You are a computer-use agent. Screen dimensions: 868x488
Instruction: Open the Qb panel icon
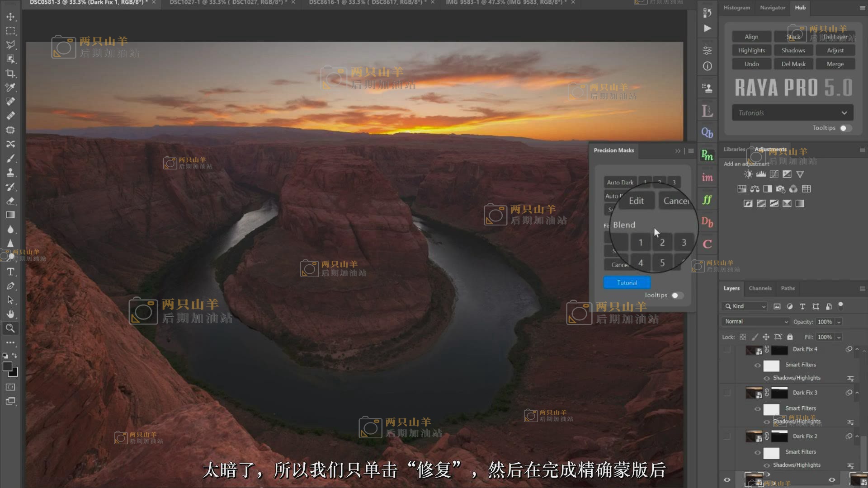tap(707, 133)
